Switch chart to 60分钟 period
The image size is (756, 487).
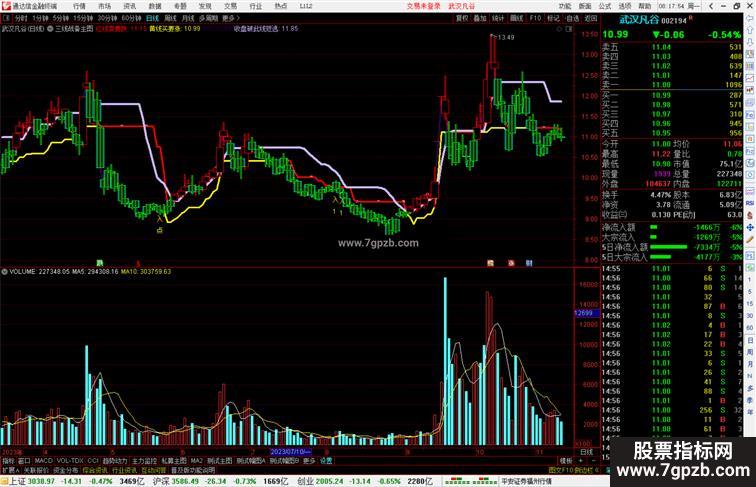(x=131, y=18)
